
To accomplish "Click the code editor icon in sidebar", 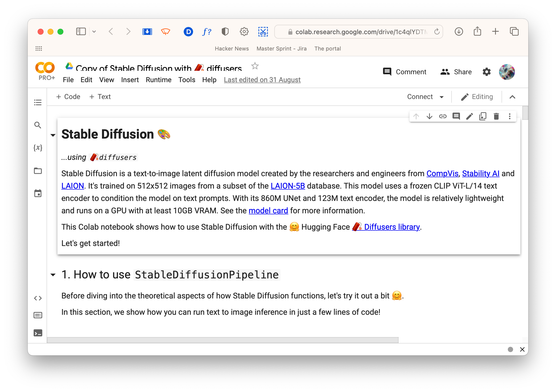I will (38, 297).
